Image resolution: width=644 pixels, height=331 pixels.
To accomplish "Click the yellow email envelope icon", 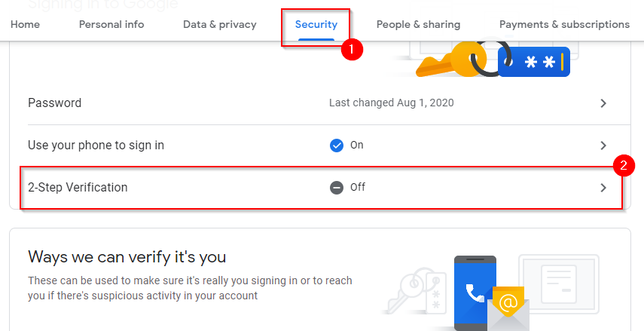I will (x=508, y=307).
